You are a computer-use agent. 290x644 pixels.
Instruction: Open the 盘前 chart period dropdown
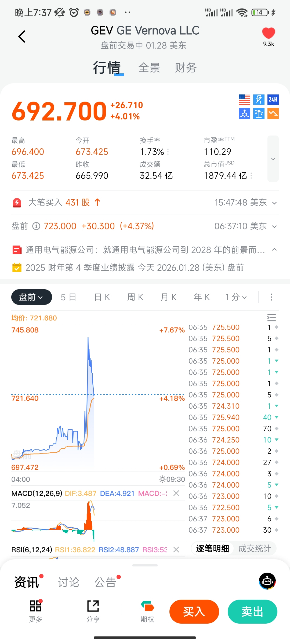pos(31,297)
